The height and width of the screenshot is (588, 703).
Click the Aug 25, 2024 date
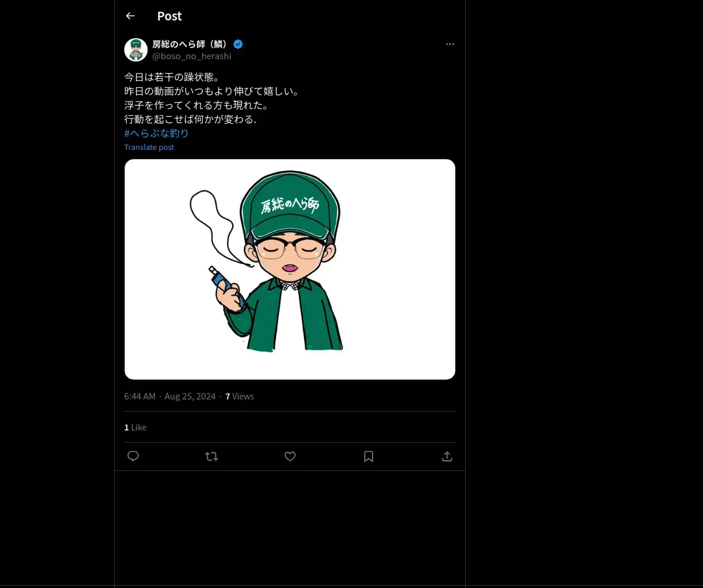190,396
